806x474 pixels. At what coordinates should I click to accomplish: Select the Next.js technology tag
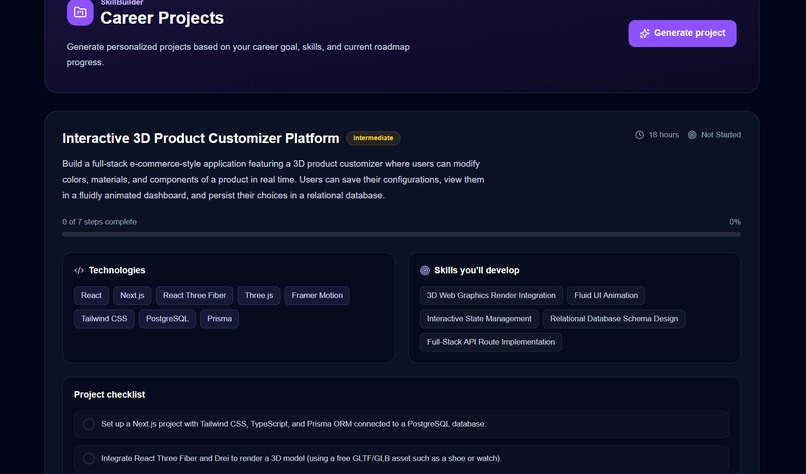132,296
